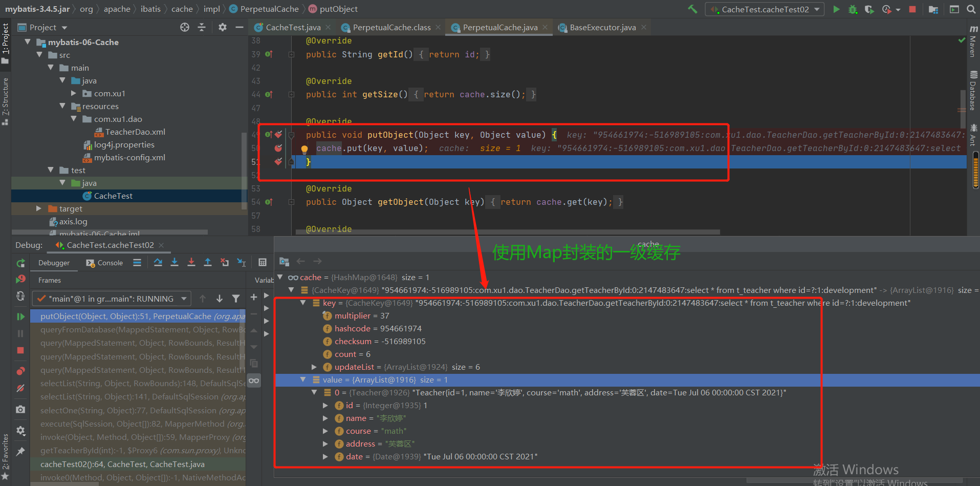
Task: Expand the date field node
Action: tap(325, 456)
